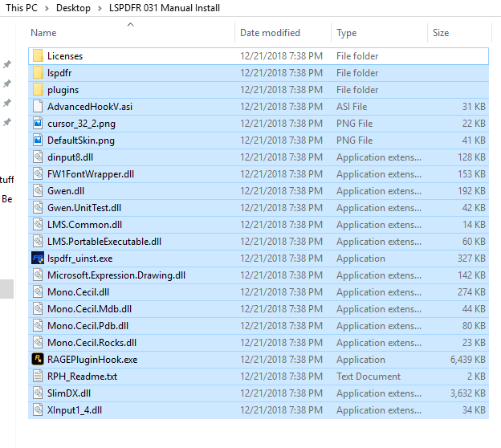This screenshot has width=501, height=448.
Task: Sort files by Size column header
Action: point(441,33)
